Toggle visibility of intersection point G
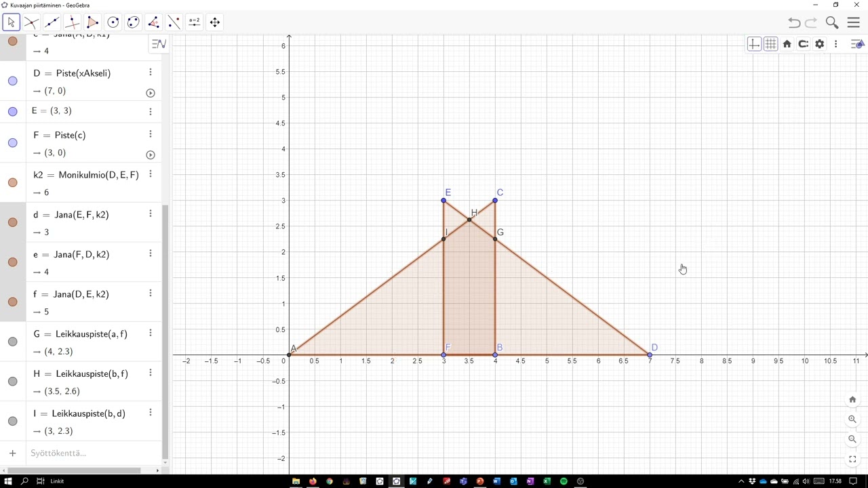This screenshot has height=488, width=868. pyautogui.click(x=13, y=342)
